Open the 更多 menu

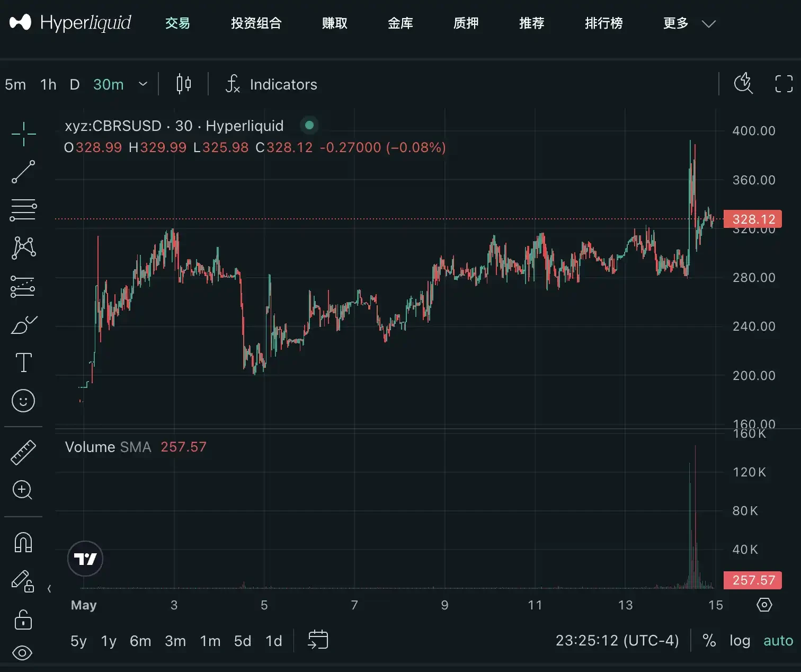tap(676, 23)
